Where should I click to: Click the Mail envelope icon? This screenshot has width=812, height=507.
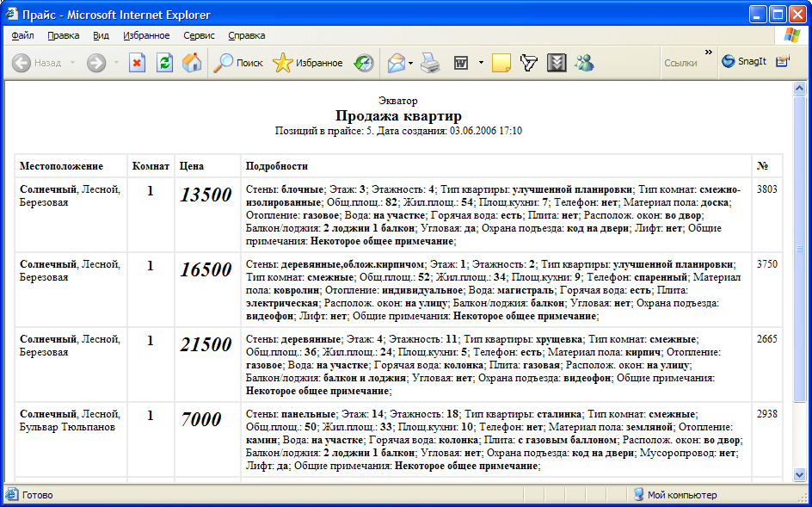[x=397, y=63]
